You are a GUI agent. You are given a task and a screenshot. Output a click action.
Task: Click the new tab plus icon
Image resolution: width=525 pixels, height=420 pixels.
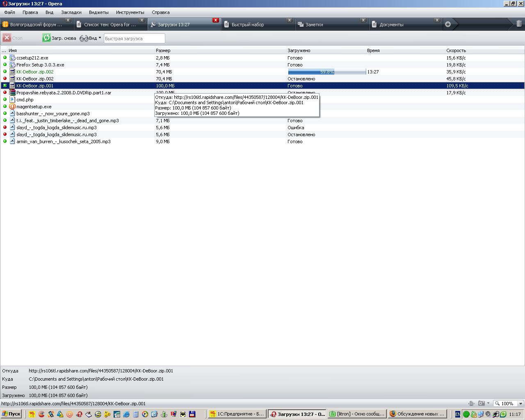coord(448,24)
